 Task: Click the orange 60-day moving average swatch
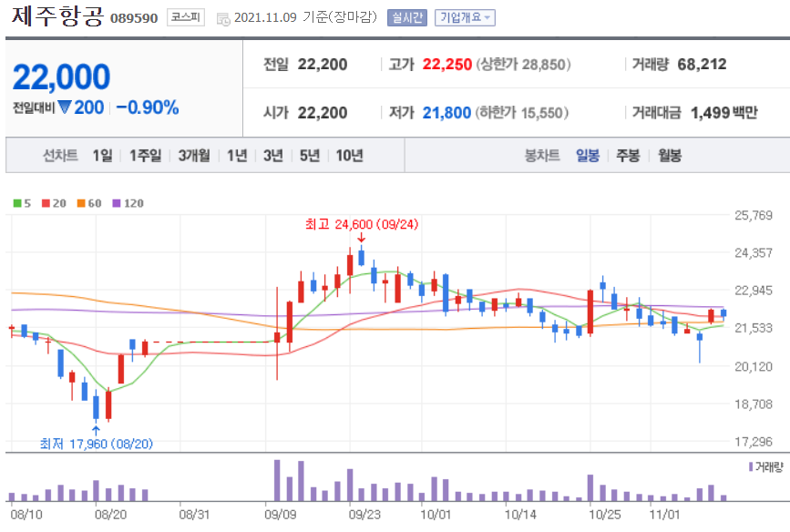[x=81, y=203]
